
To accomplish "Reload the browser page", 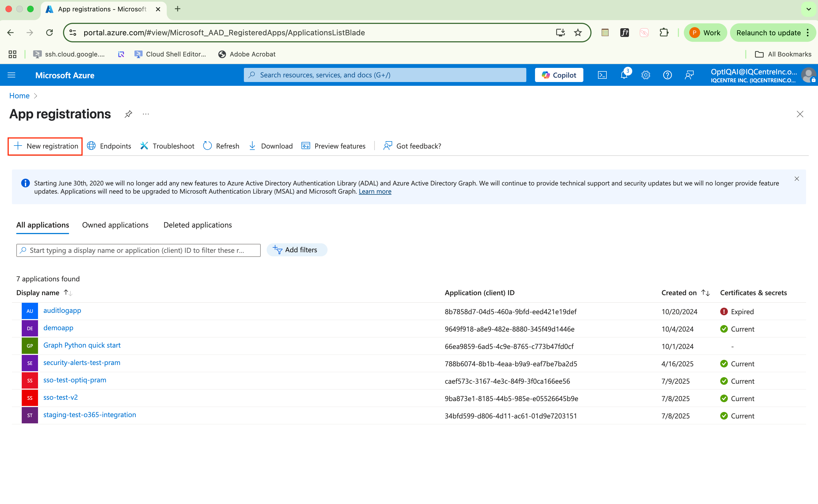I will tap(49, 33).
